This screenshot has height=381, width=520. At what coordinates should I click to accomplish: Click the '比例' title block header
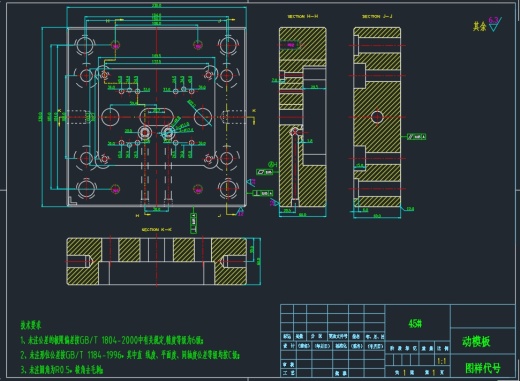pos(443,348)
